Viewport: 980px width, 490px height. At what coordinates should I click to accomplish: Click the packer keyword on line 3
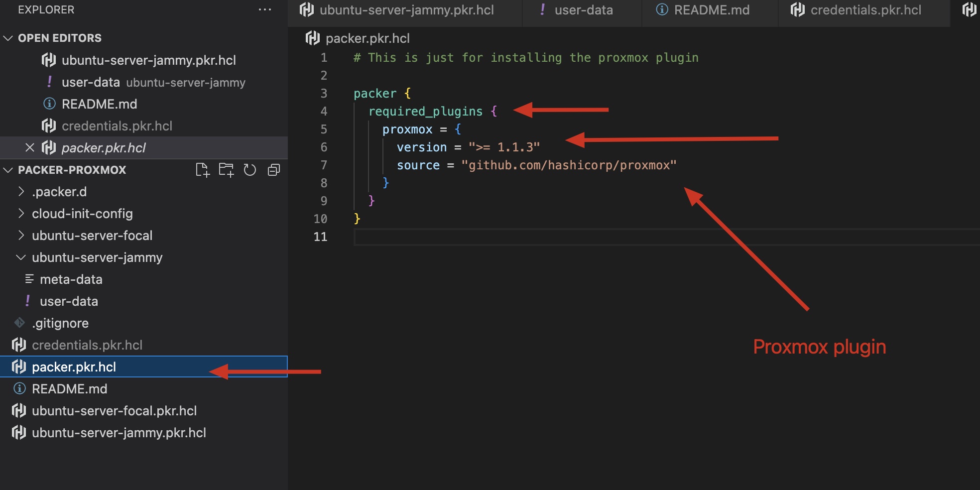coord(375,94)
